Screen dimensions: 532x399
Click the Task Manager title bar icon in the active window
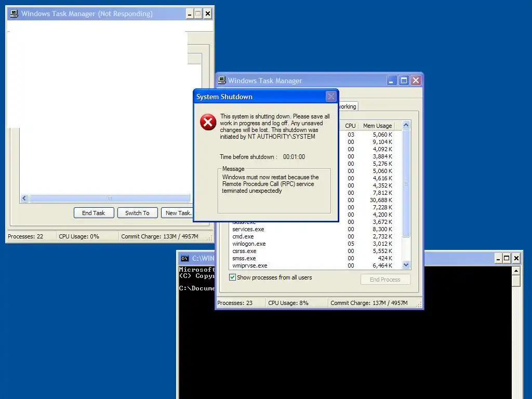(222, 81)
